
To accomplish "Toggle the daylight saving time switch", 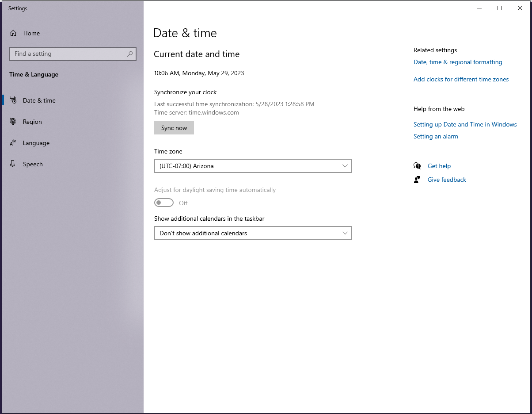I will (x=164, y=203).
